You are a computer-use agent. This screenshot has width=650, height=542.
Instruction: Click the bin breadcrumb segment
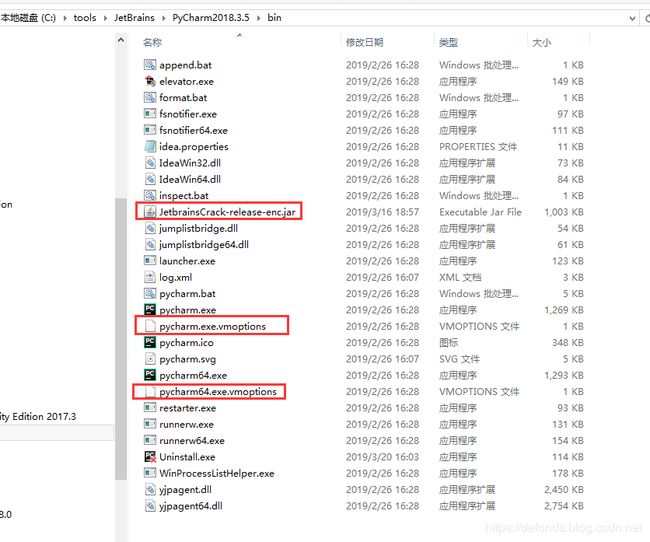click(x=274, y=18)
